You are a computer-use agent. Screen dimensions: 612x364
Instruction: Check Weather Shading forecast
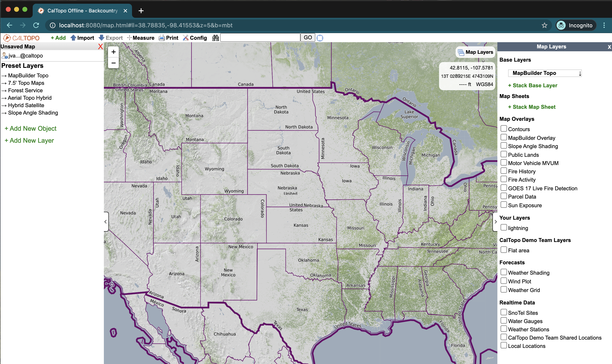pos(504,272)
